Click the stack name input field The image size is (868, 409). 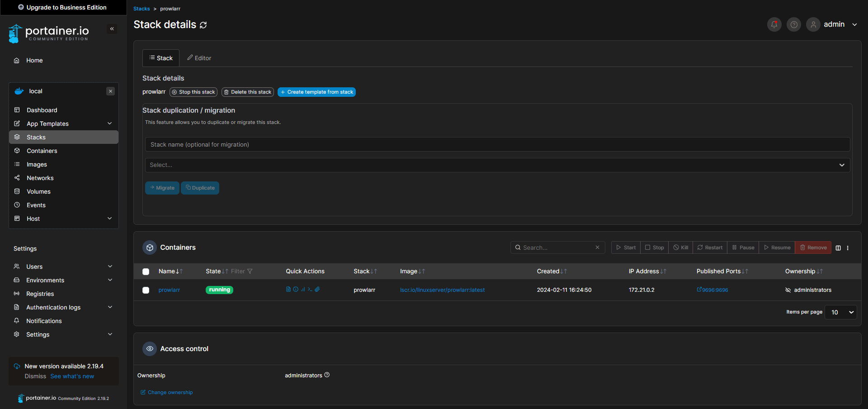pyautogui.click(x=497, y=144)
